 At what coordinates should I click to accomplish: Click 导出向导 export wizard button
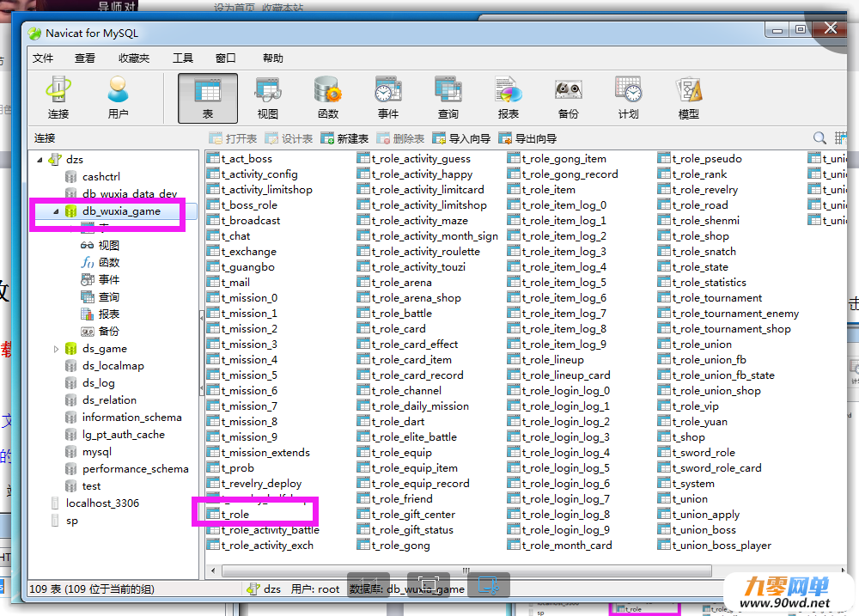click(x=527, y=138)
